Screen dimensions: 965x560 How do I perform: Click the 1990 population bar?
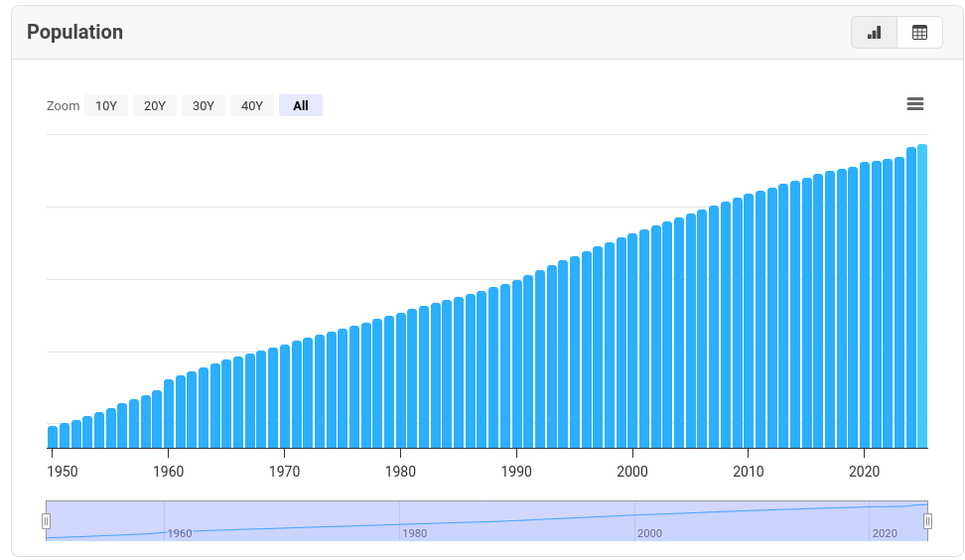coord(517,365)
